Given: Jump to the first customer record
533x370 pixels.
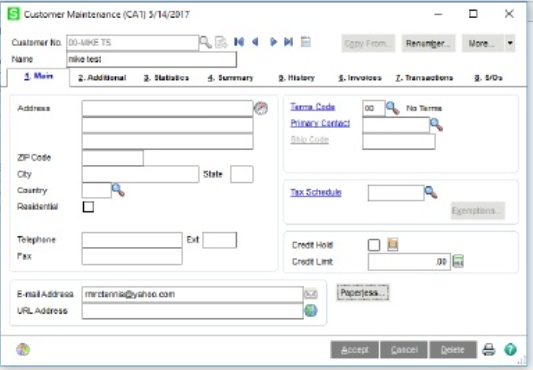Looking at the screenshot, I should (239, 42).
